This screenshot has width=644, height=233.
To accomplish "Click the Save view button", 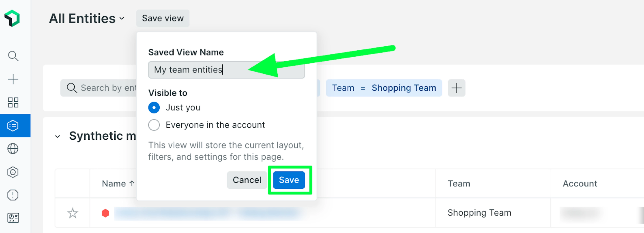I will tap(163, 18).
